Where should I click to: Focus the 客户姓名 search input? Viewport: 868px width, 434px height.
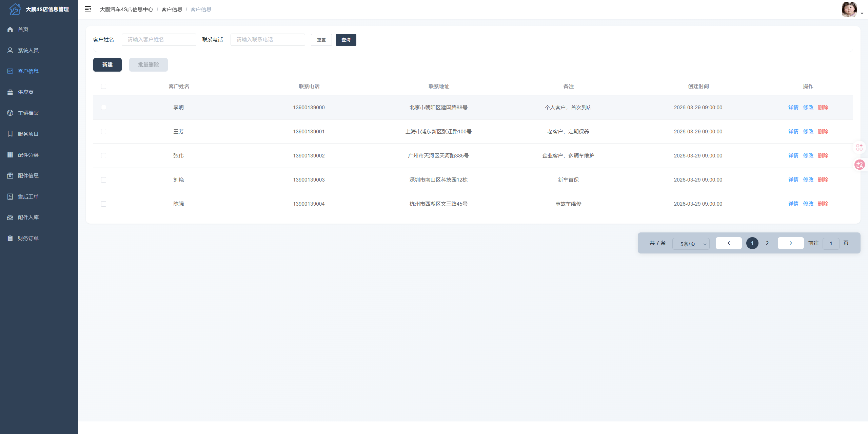[159, 40]
